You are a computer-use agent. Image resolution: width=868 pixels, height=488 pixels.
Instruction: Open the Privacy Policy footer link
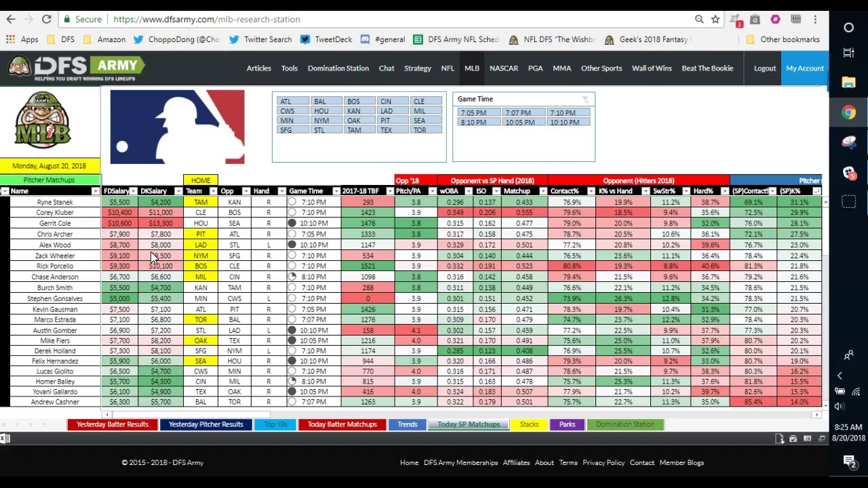point(604,463)
